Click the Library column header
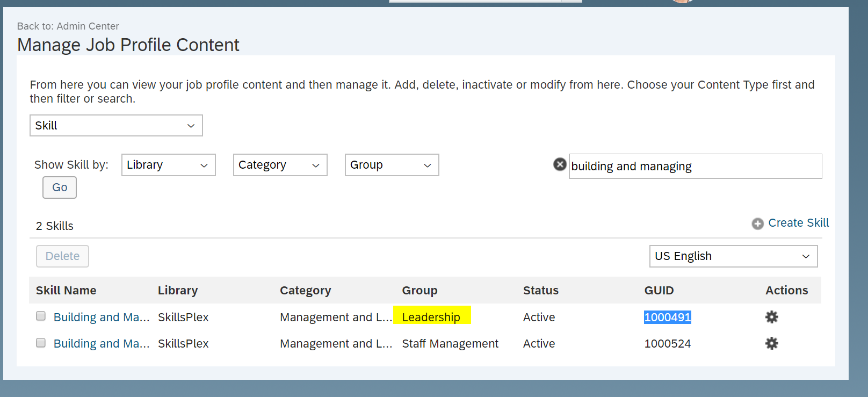This screenshot has width=868, height=397. click(178, 290)
